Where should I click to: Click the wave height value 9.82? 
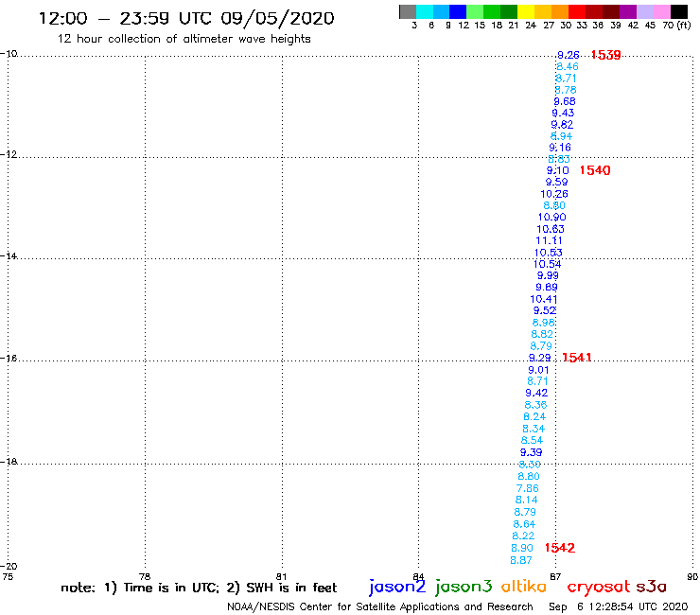coord(562,125)
